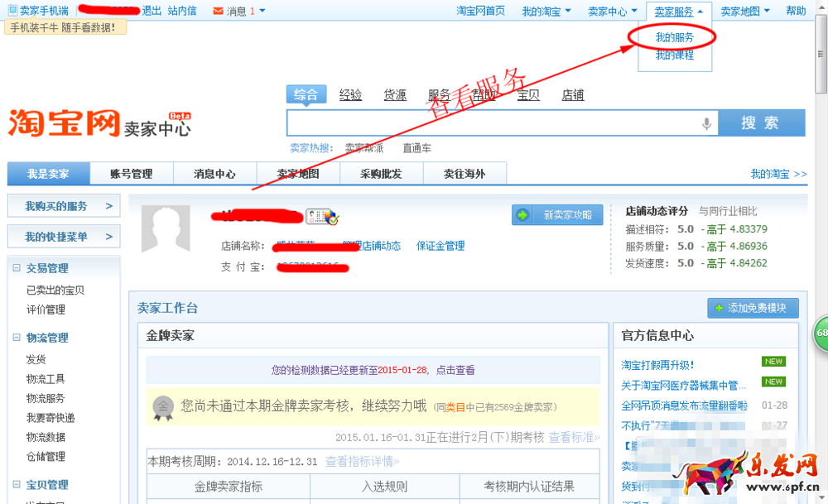Click the 添加免费模块 button
Screen dimensions: 828x504
pyautogui.click(x=753, y=308)
